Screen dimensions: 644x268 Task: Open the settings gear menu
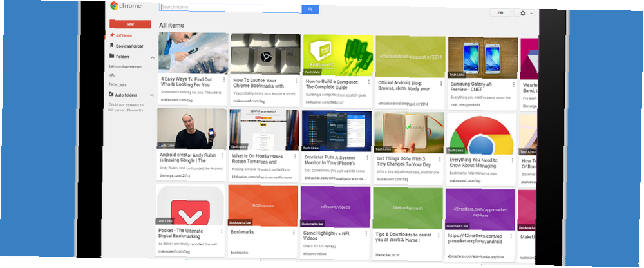(x=522, y=13)
